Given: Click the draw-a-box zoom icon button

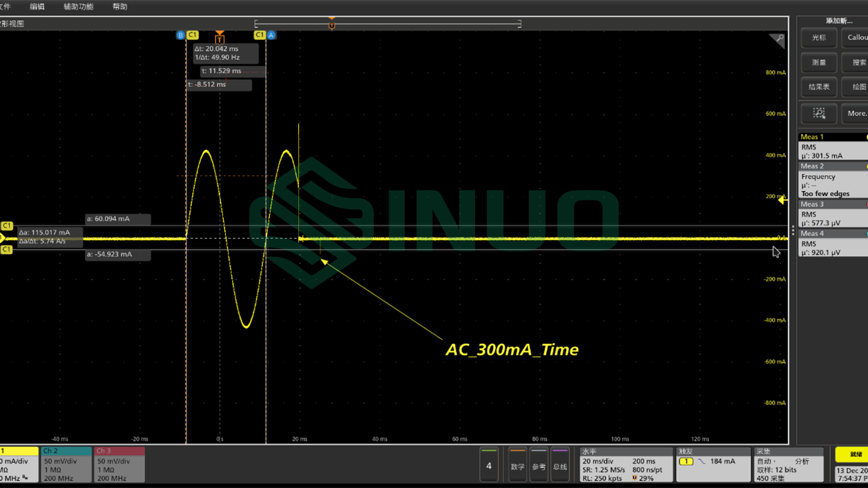Looking at the screenshot, I should tap(818, 113).
